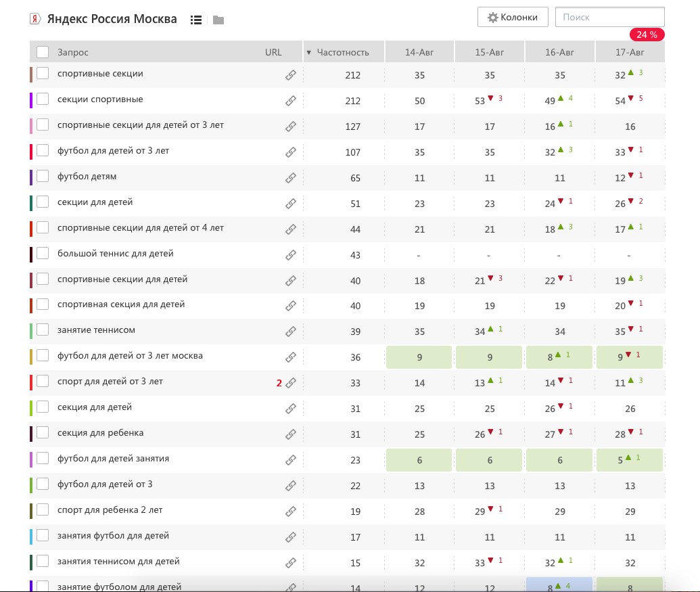
Task: Click link icon for 'спорт для детей от 3 лет'
Action: tap(291, 383)
